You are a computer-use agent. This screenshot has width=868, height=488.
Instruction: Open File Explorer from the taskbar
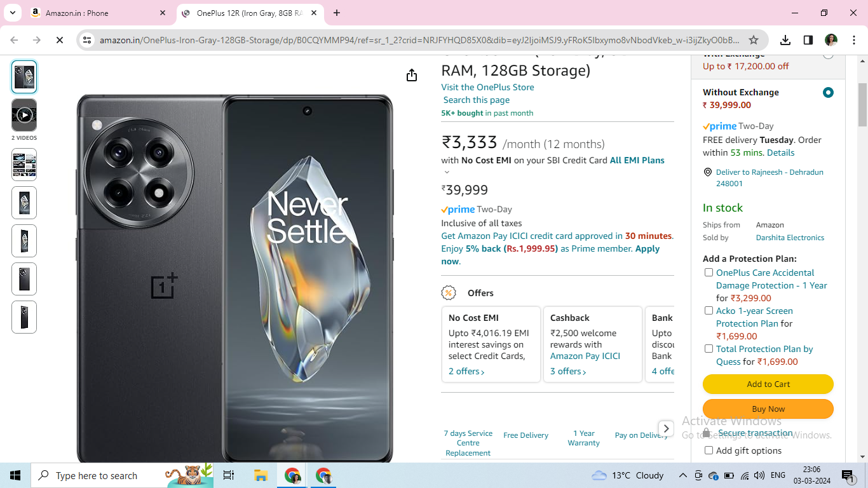261,475
